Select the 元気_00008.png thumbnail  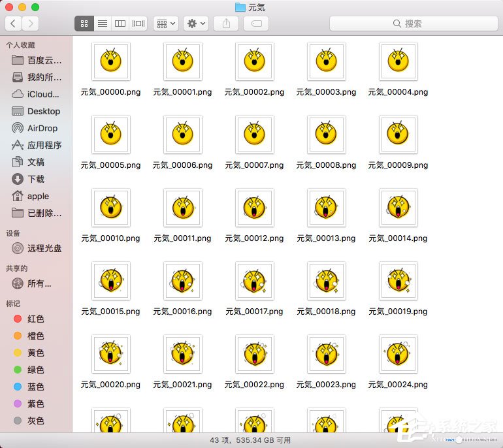[327, 135]
